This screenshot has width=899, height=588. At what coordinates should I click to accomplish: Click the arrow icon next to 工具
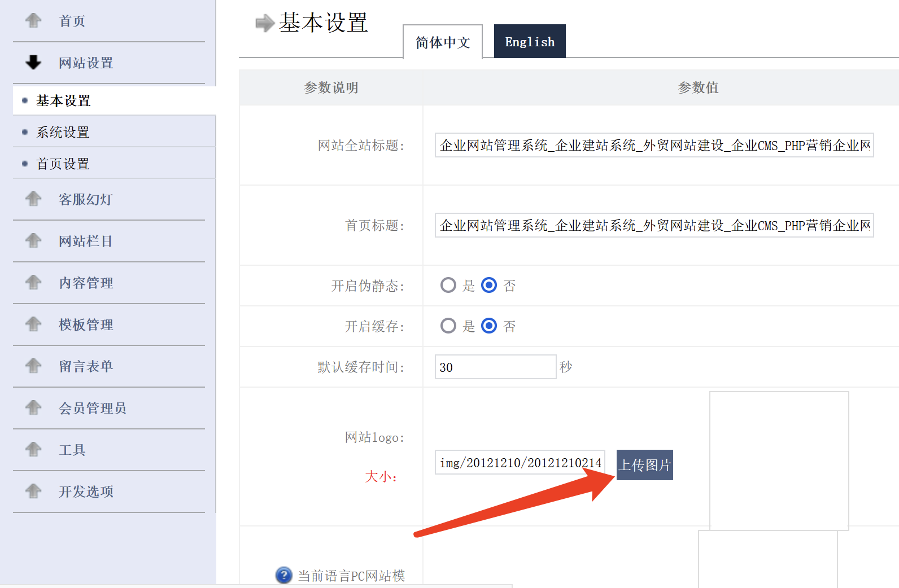click(x=33, y=450)
